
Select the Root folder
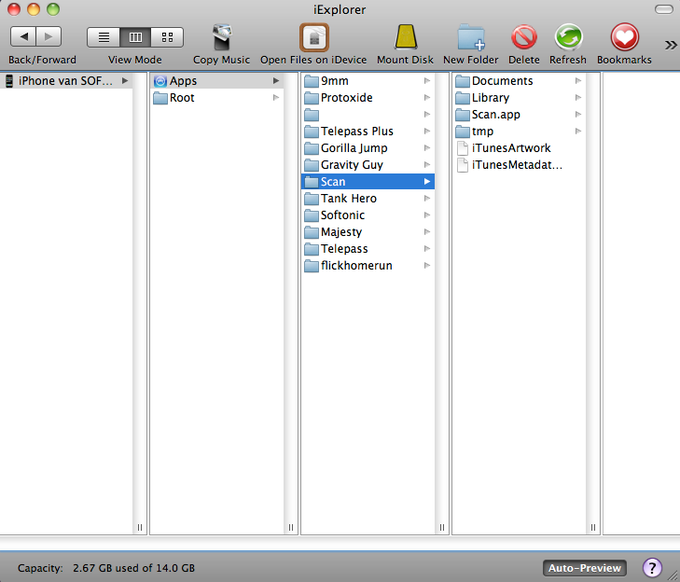pyautogui.click(x=217, y=98)
